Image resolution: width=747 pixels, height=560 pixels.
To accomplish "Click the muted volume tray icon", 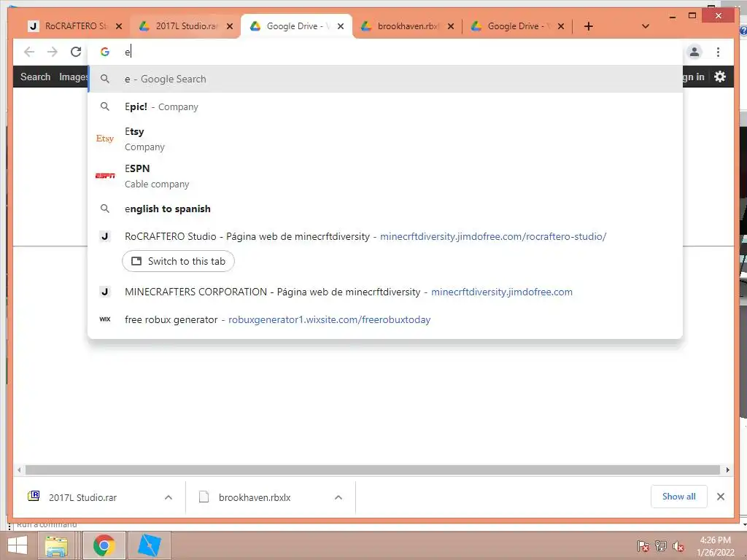I will click(678, 546).
